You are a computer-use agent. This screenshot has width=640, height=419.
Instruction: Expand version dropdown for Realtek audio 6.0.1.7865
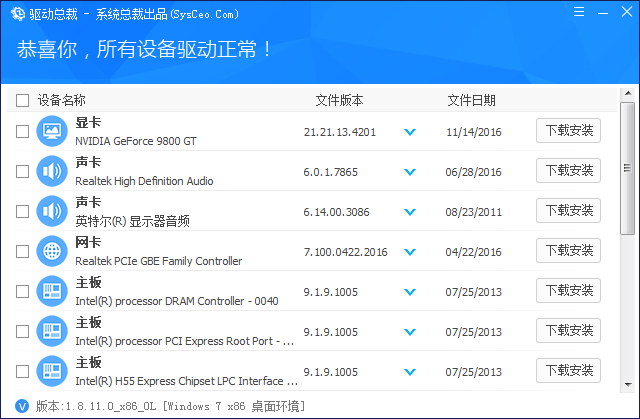(409, 172)
